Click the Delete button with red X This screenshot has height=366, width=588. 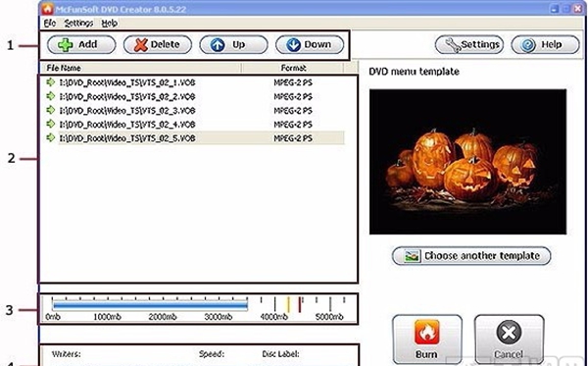click(x=158, y=45)
